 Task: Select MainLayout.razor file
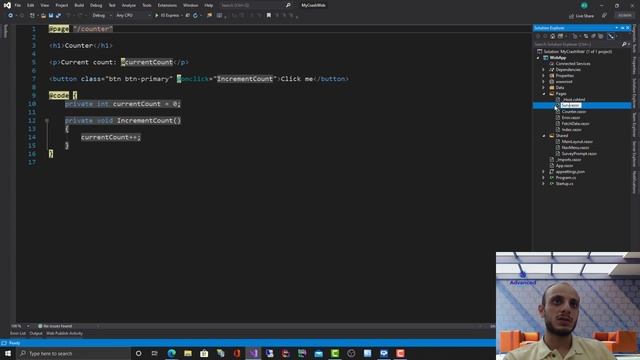(577, 142)
